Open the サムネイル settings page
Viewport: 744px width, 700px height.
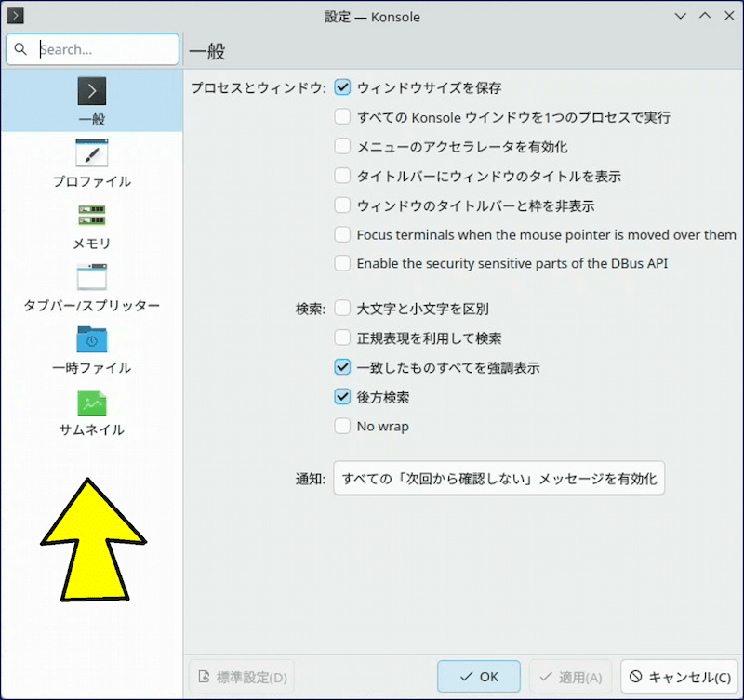click(x=91, y=403)
